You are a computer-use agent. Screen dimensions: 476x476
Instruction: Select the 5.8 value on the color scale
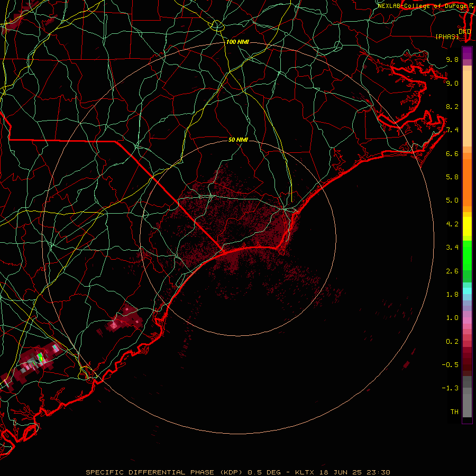pos(452,177)
